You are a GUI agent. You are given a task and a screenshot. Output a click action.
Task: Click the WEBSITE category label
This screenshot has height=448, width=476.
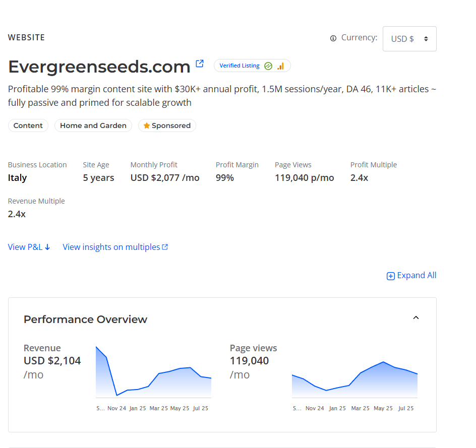click(26, 37)
